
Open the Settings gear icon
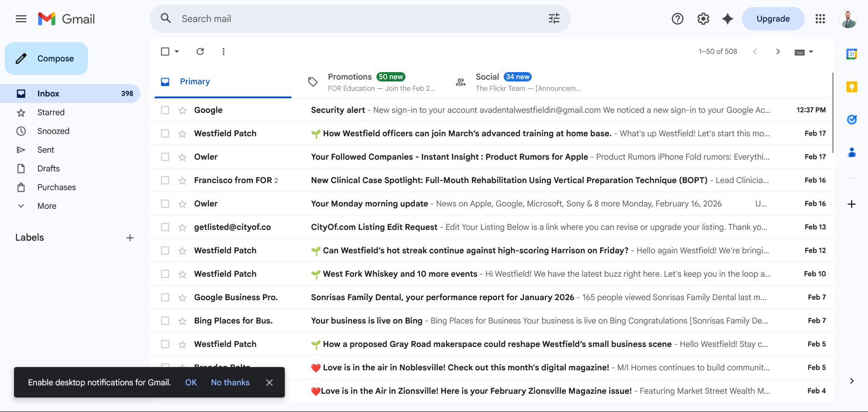click(x=703, y=19)
